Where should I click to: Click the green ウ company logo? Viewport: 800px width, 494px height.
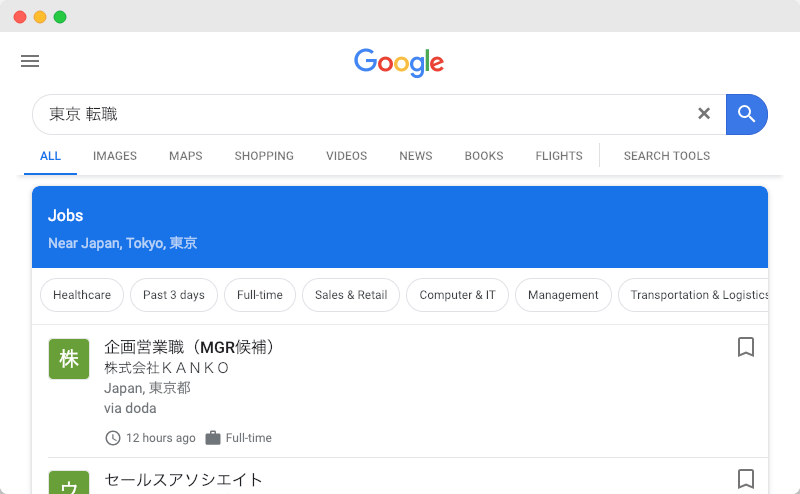[x=69, y=482]
